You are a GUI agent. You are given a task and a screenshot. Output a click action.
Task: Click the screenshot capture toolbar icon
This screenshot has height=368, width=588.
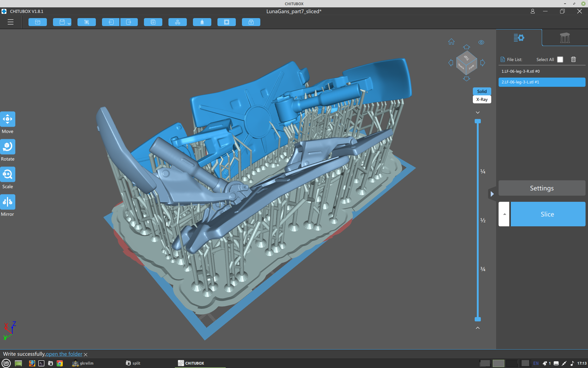click(87, 22)
